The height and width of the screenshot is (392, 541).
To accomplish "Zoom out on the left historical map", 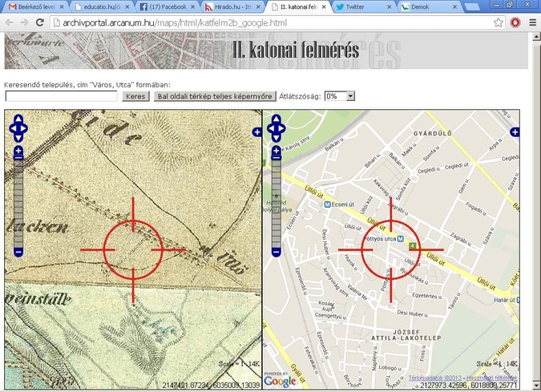I will (18, 253).
